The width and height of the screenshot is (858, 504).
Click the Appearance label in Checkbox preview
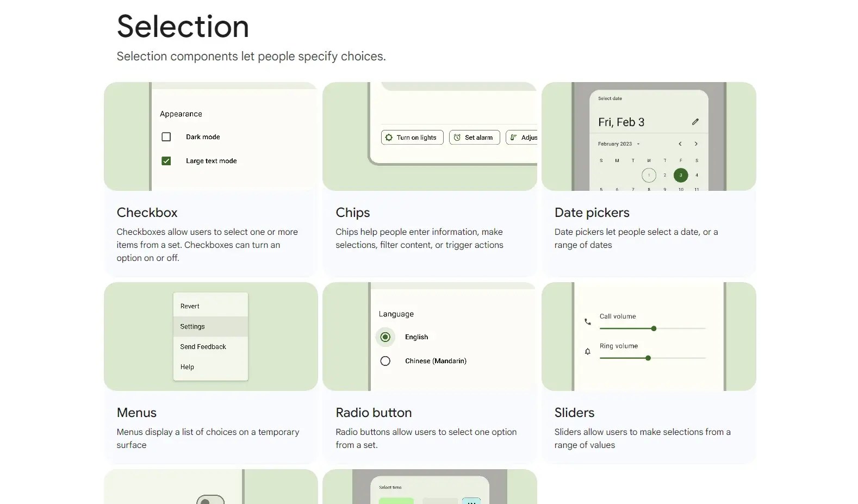[181, 114]
